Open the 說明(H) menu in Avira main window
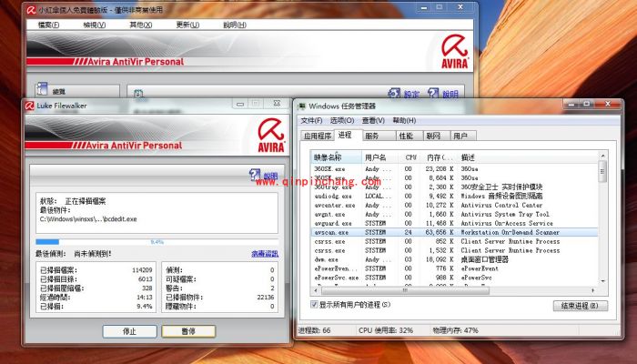 pyautogui.click(x=235, y=25)
